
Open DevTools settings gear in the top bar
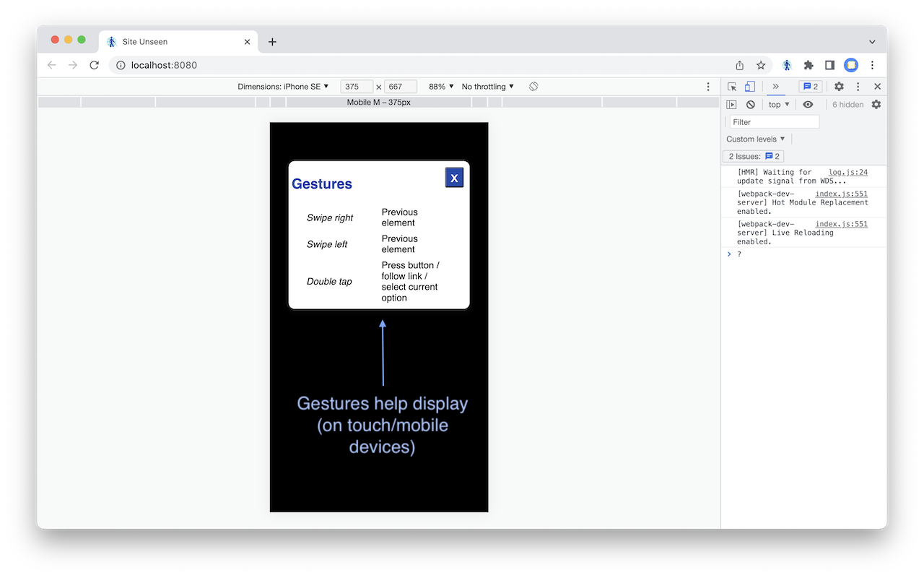839,87
